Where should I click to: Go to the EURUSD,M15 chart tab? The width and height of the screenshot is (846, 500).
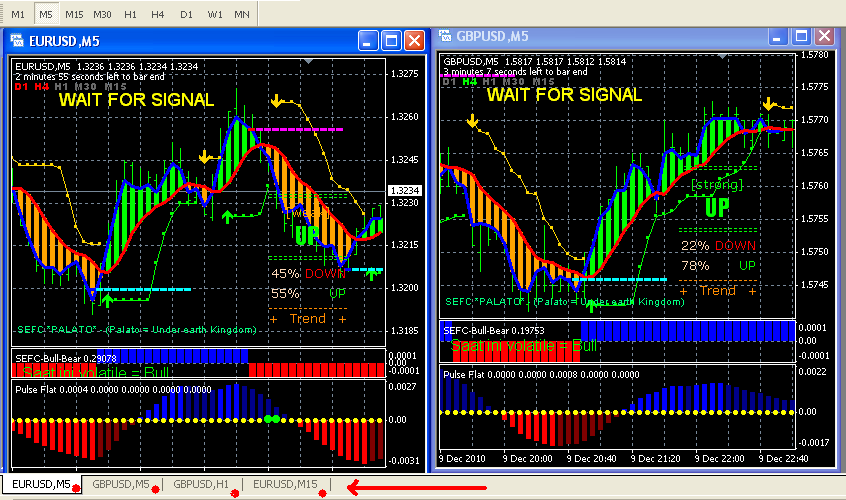pos(285,484)
